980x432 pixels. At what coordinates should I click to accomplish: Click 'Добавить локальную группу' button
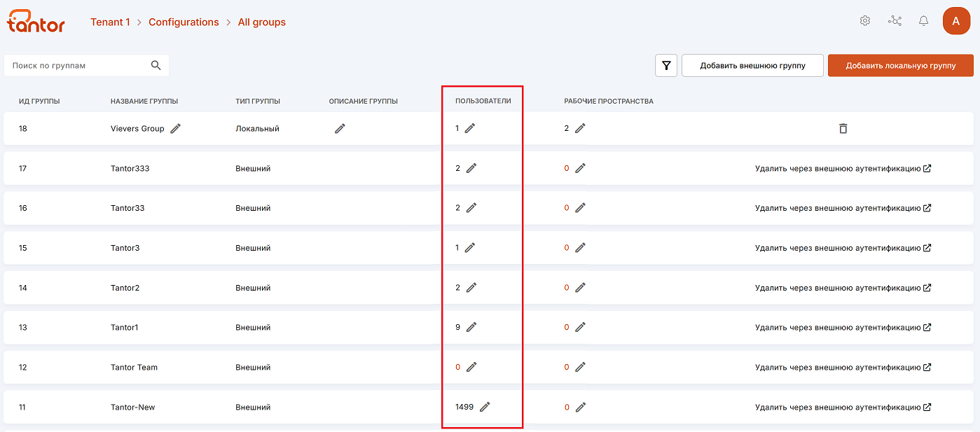pyautogui.click(x=901, y=66)
